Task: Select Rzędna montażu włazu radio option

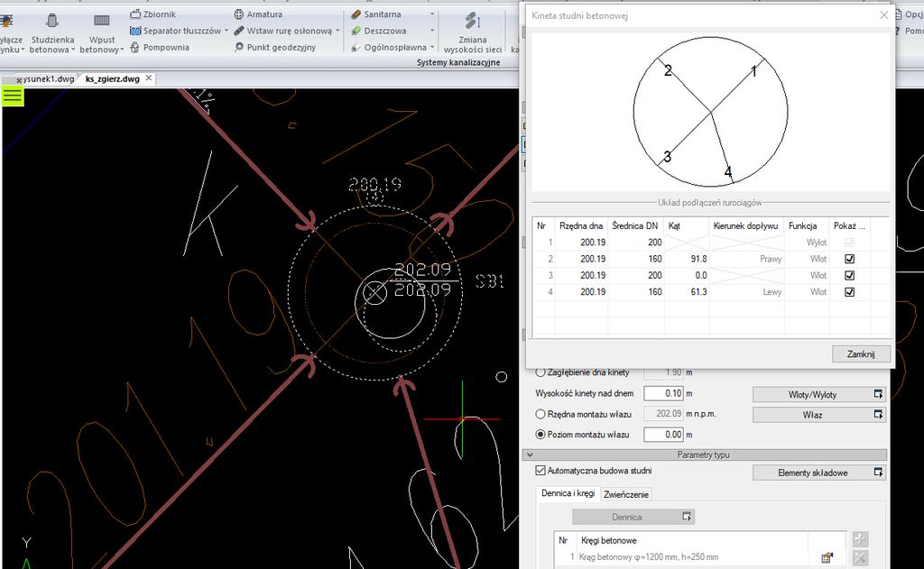Action: 540,414
